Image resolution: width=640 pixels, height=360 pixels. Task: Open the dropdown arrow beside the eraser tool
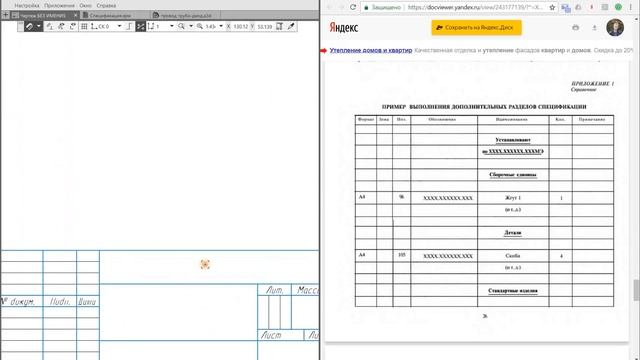pyautogui.click(x=38, y=26)
